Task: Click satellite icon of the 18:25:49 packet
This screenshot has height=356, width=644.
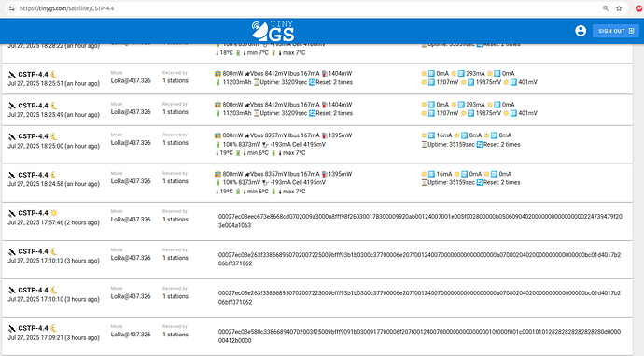Action: (11, 106)
